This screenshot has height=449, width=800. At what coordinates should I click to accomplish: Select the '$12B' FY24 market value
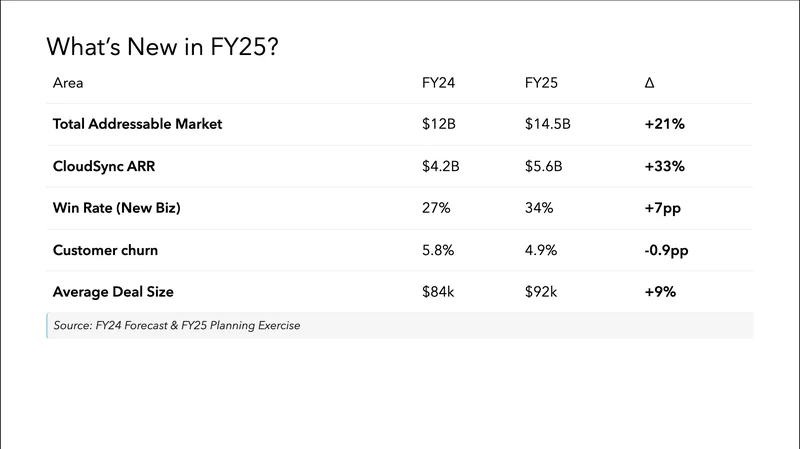(x=438, y=124)
